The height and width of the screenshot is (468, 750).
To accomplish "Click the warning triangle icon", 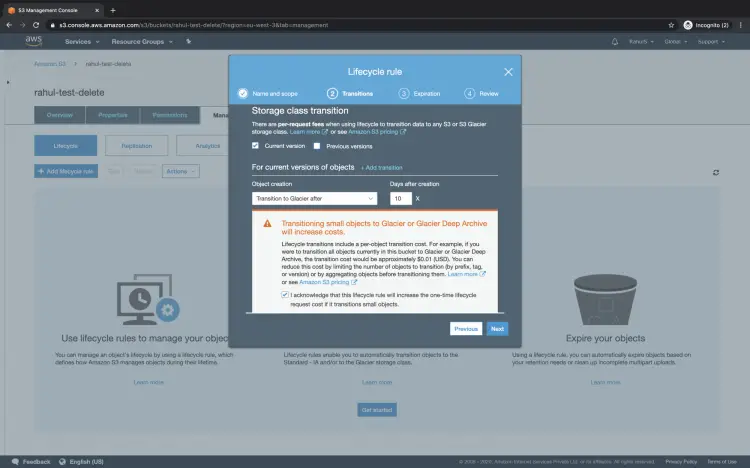I will (267, 223).
